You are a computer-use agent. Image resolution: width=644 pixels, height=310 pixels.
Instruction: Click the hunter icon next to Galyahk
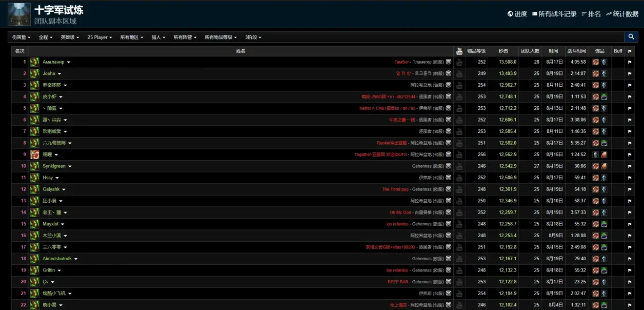point(34,189)
